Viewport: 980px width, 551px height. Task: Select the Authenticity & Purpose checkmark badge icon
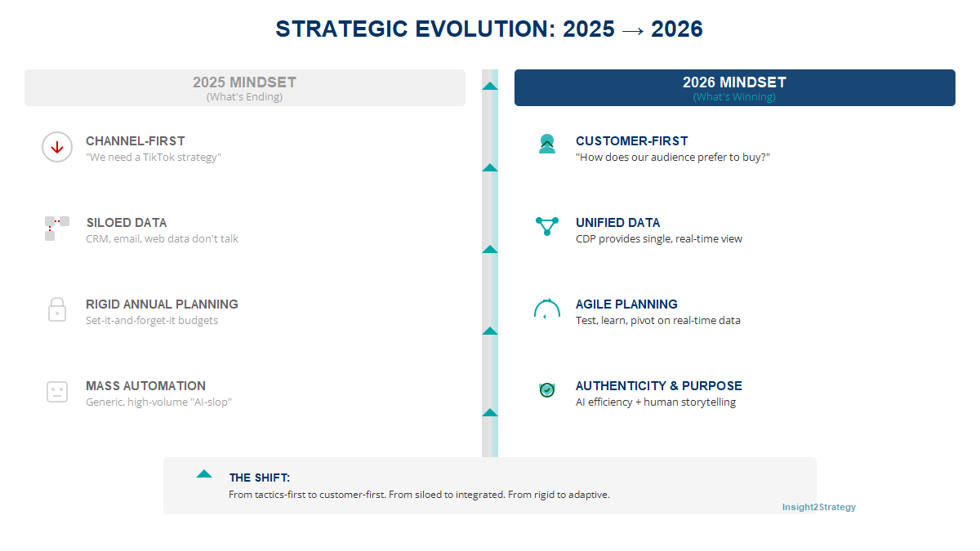547,390
